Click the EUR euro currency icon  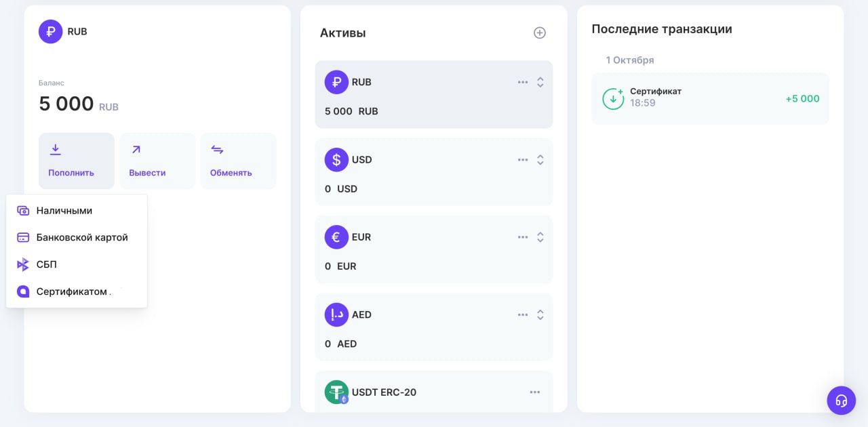coord(336,237)
